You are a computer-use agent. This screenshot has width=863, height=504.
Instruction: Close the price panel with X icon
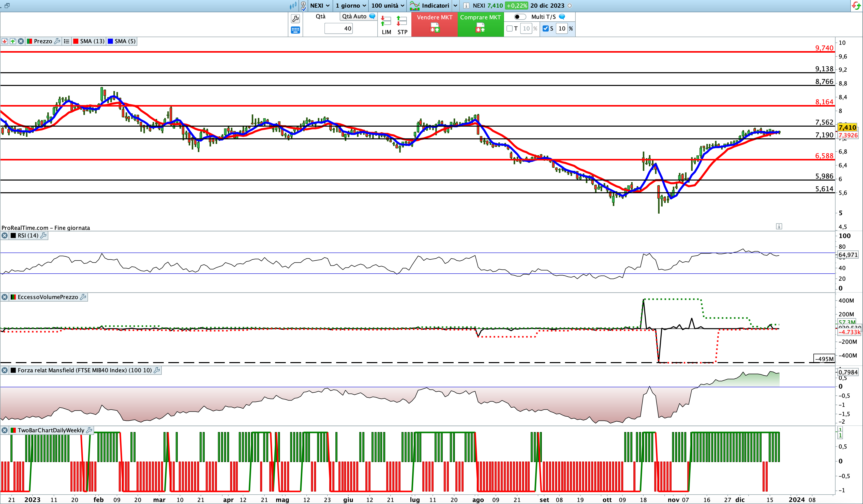(x=21, y=41)
